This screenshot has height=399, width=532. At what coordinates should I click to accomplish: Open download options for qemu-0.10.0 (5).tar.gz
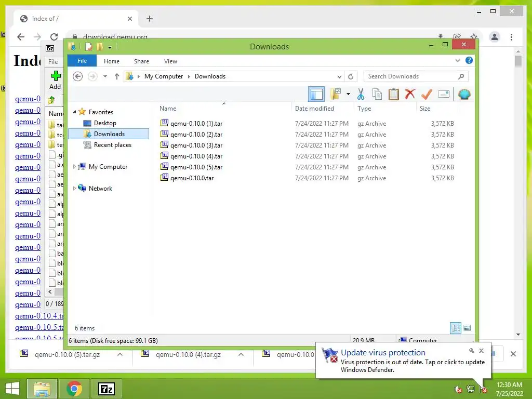(x=120, y=354)
